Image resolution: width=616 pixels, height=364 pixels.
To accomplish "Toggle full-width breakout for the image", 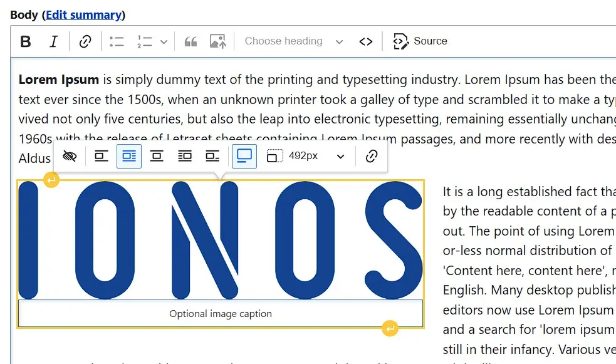I will tap(243, 156).
